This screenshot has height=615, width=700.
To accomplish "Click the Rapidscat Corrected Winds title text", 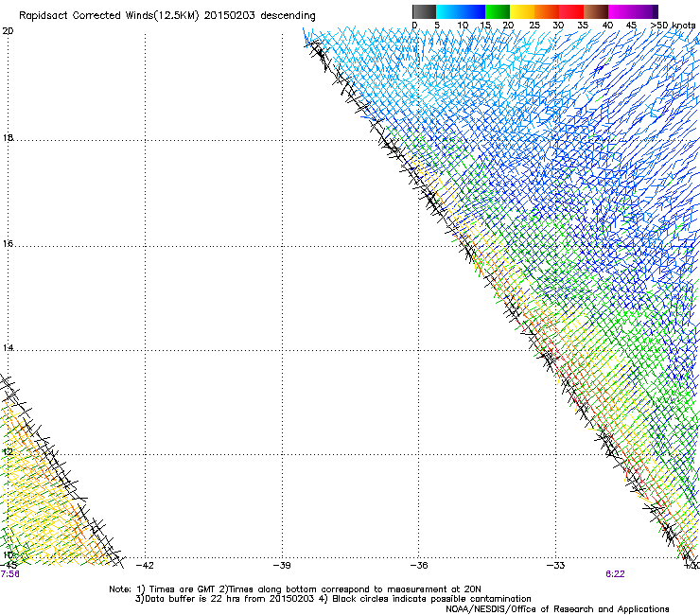I will coord(167,16).
